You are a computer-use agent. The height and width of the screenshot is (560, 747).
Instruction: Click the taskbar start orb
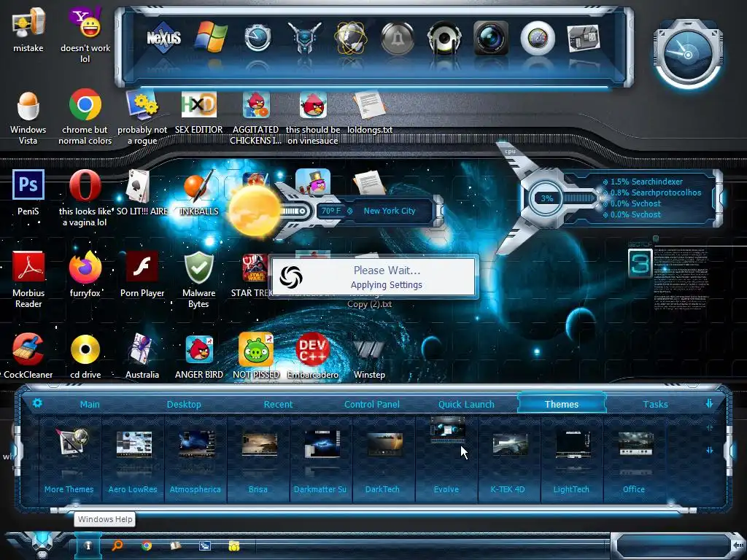(42, 544)
